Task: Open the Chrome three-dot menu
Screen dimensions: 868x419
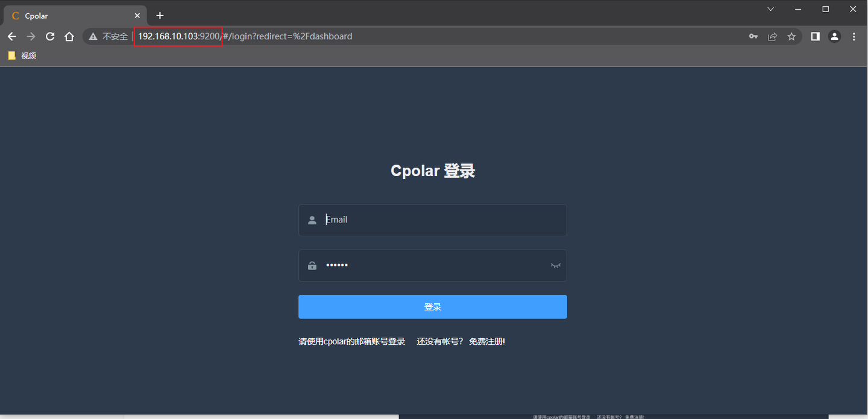Action: (854, 36)
